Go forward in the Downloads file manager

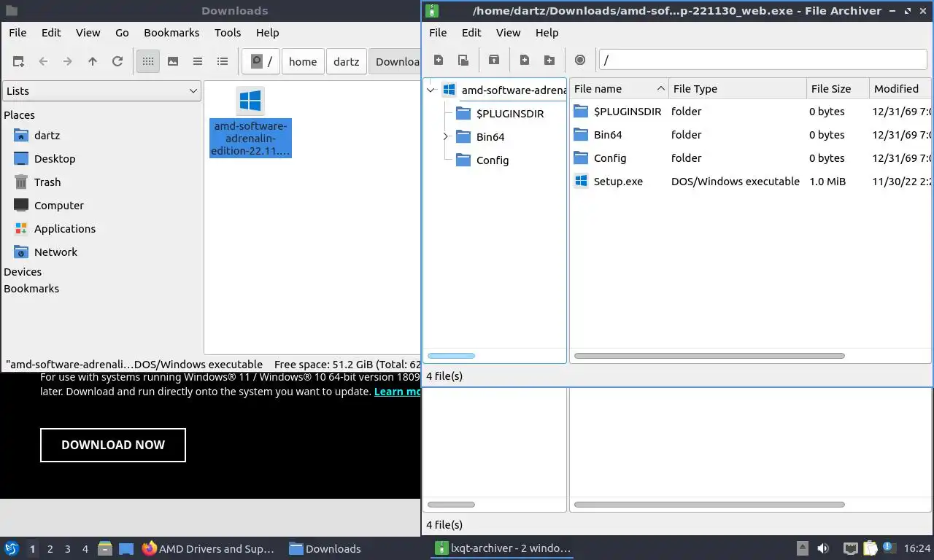pyautogui.click(x=68, y=61)
